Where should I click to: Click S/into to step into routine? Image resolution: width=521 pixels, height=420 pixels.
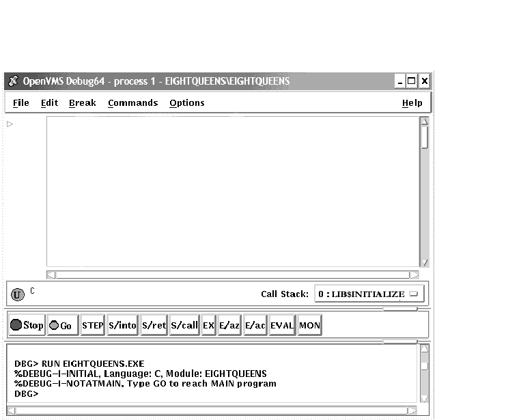click(122, 326)
